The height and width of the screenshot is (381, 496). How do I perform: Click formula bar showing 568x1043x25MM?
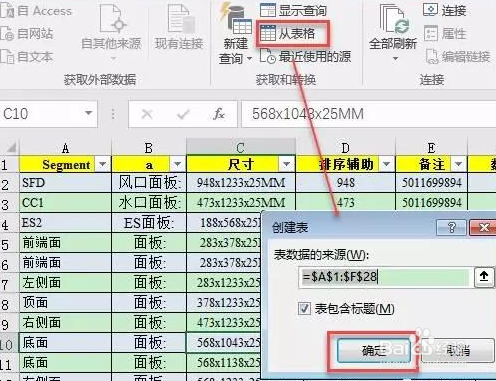369,114
